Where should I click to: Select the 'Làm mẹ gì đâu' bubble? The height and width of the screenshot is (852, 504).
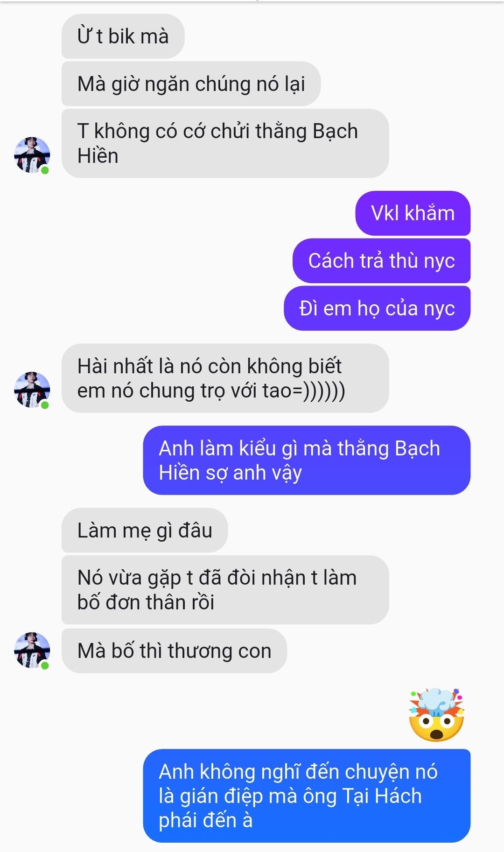[x=145, y=531]
